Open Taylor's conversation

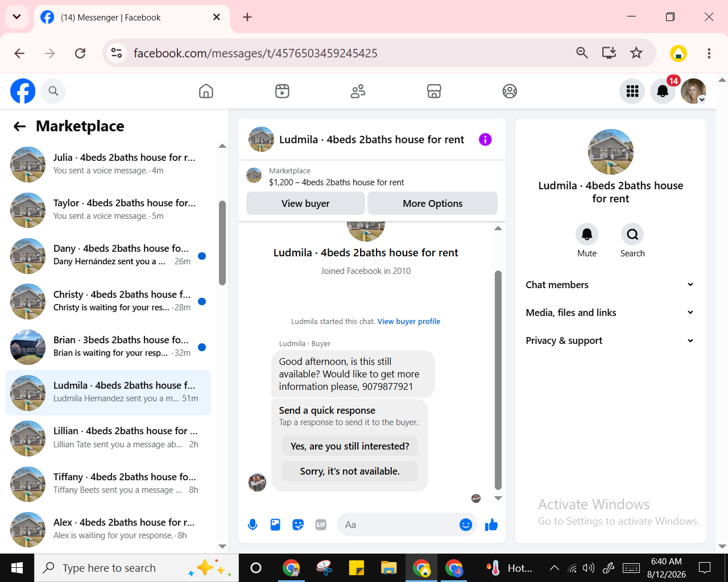[x=108, y=210]
